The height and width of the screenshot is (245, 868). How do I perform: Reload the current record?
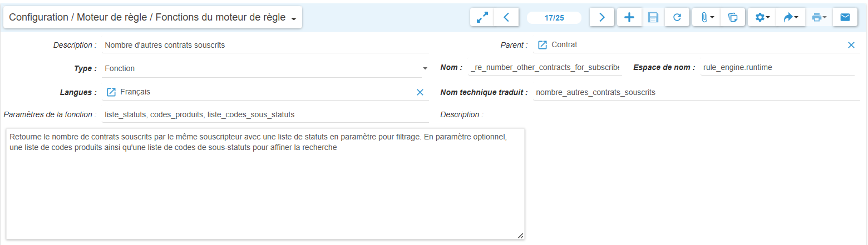click(x=677, y=17)
